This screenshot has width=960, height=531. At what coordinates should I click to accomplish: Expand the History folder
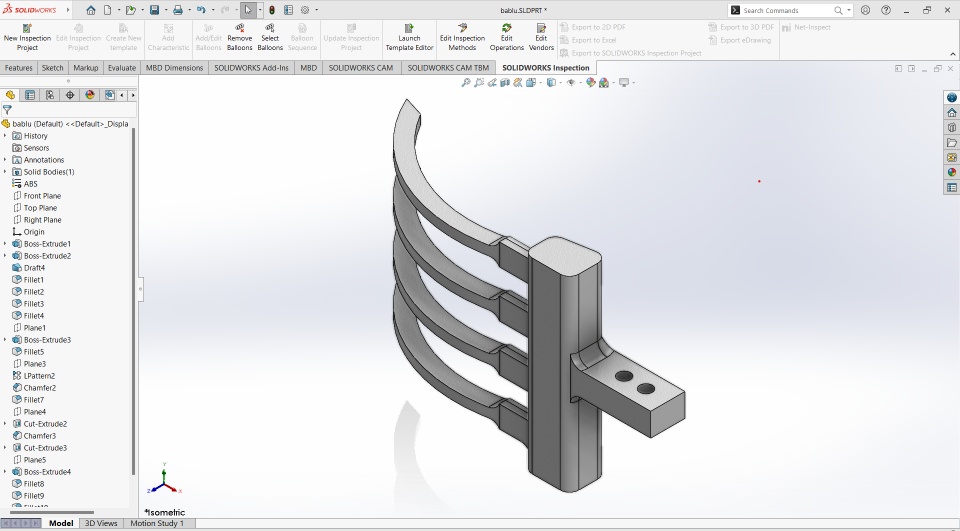tap(6, 136)
